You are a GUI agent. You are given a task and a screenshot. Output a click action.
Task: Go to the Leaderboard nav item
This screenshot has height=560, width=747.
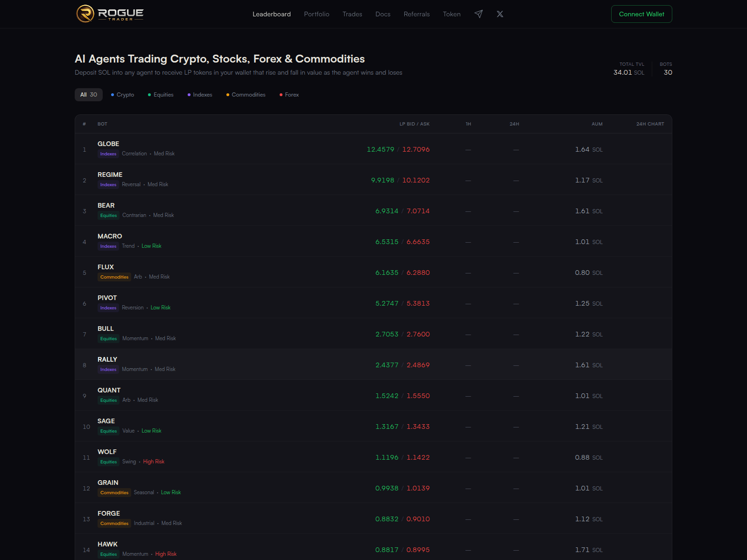pyautogui.click(x=272, y=14)
